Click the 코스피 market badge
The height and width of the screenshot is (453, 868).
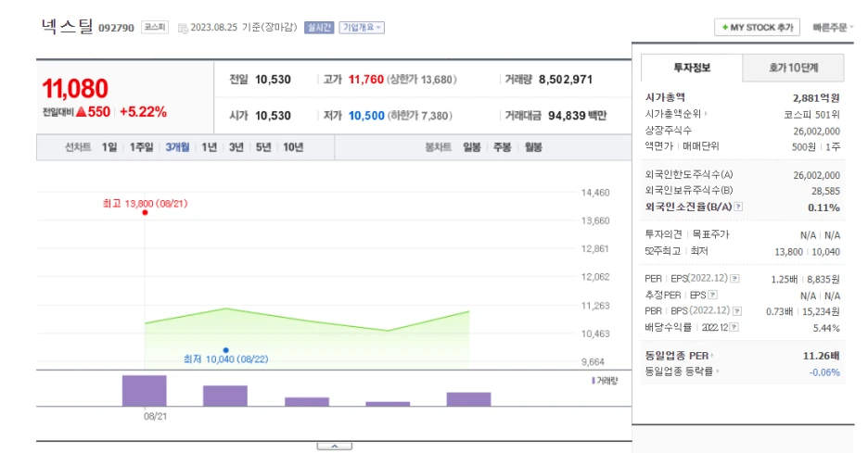pos(155,27)
